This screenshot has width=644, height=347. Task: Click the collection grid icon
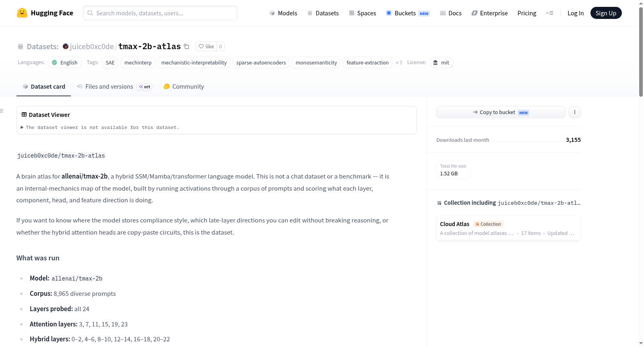click(x=439, y=203)
